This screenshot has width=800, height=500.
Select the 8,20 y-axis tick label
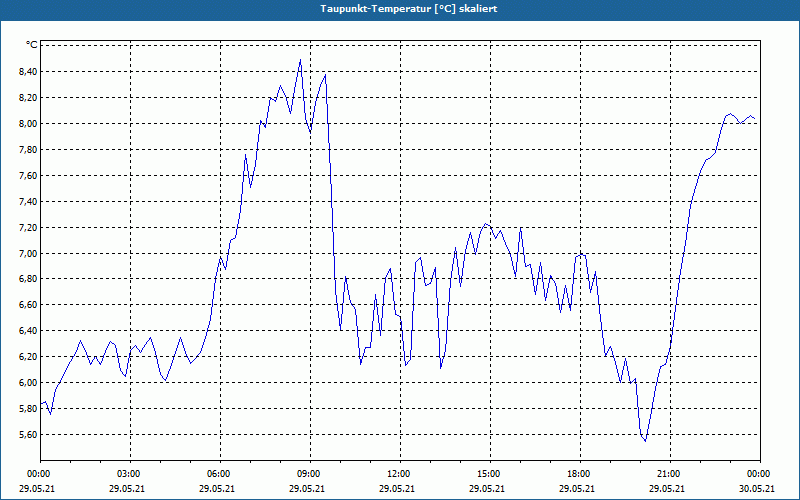26,97
